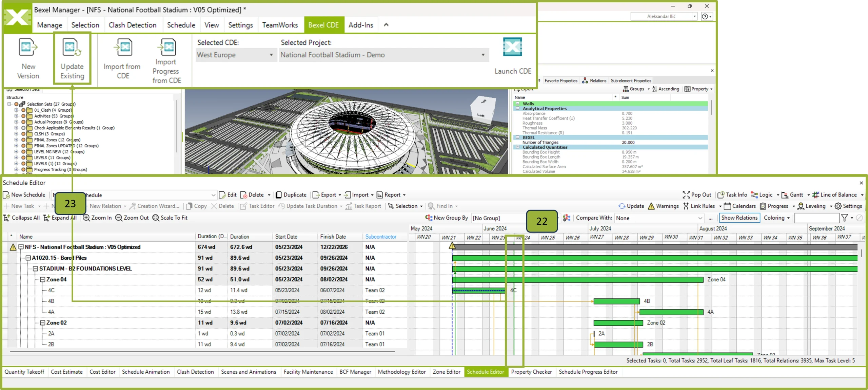Duplicate the schedule

pyautogui.click(x=291, y=195)
